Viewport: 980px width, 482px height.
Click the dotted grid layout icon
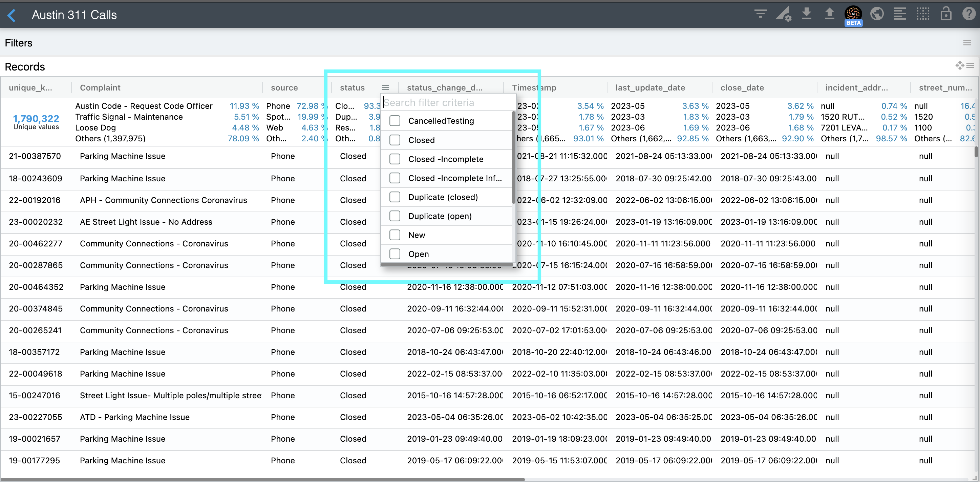click(x=923, y=14)
